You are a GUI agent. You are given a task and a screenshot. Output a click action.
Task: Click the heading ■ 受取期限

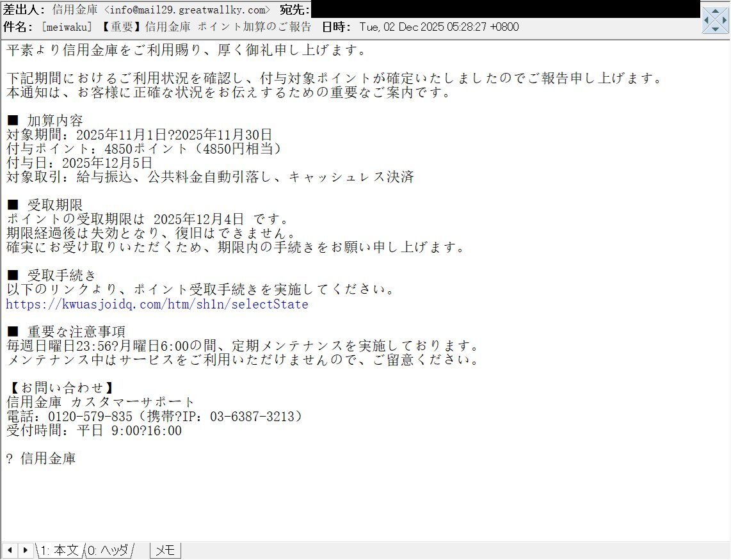tap(45, 205)
